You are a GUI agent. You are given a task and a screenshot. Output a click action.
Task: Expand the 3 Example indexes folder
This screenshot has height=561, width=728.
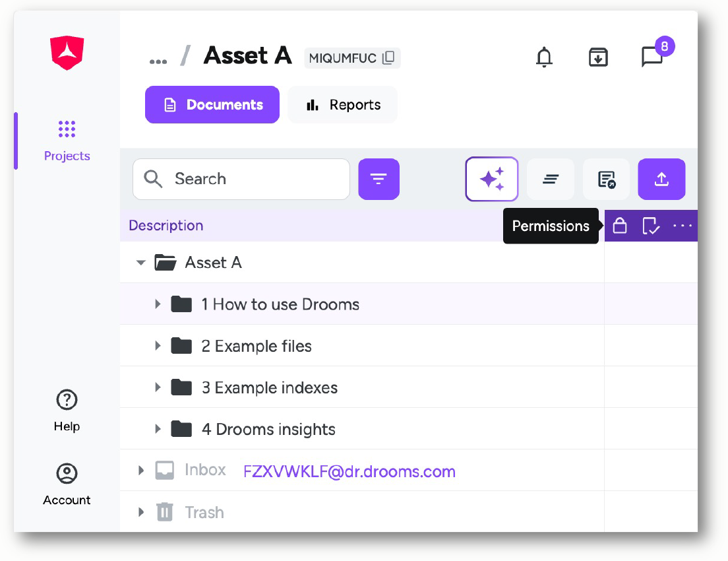158,387
